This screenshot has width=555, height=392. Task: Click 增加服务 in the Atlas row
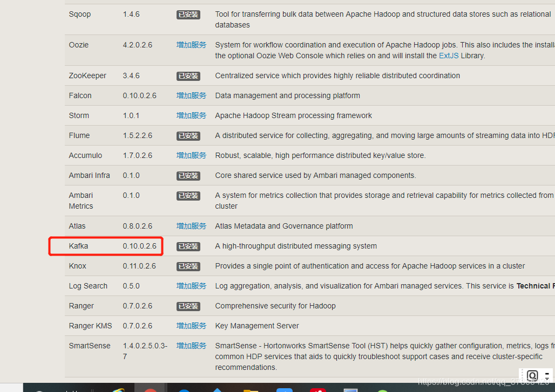(x=191, y=226)
